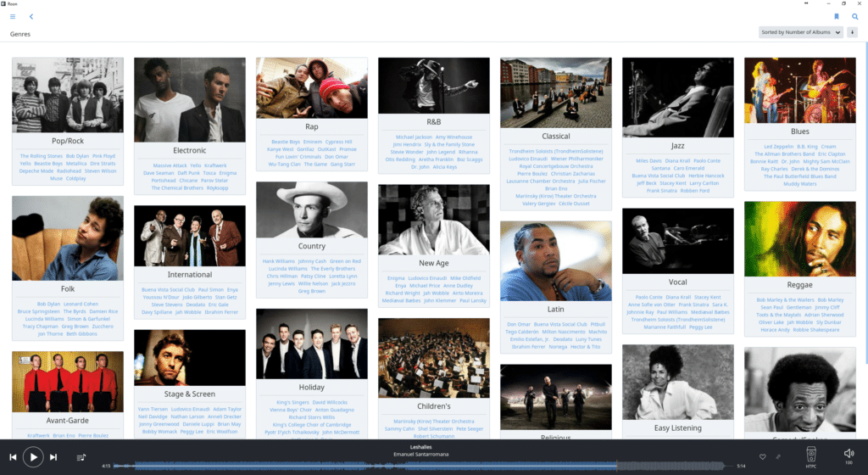The width and height of the screenshot is (868, 475).
Task: Open the Easy Listening genre title
Action: [x=677, y=428]
